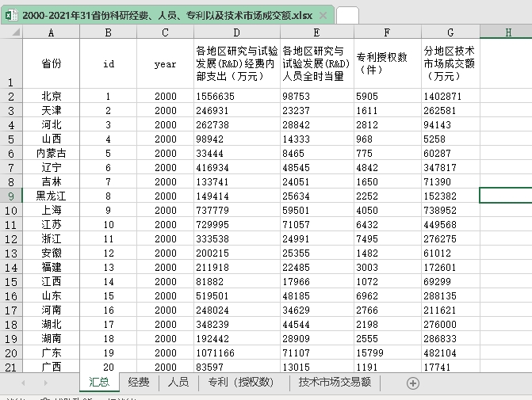Select the cell containing 天津

pos(52,110)
